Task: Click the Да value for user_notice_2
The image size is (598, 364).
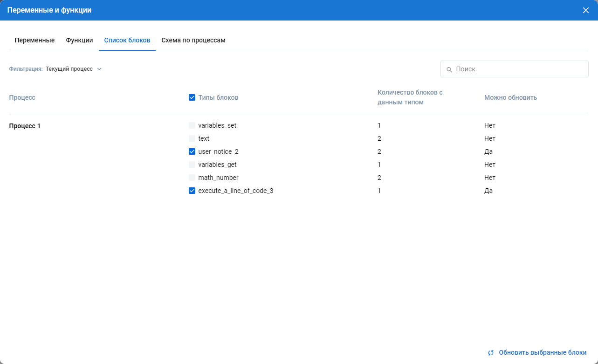Action: (488, 151)
